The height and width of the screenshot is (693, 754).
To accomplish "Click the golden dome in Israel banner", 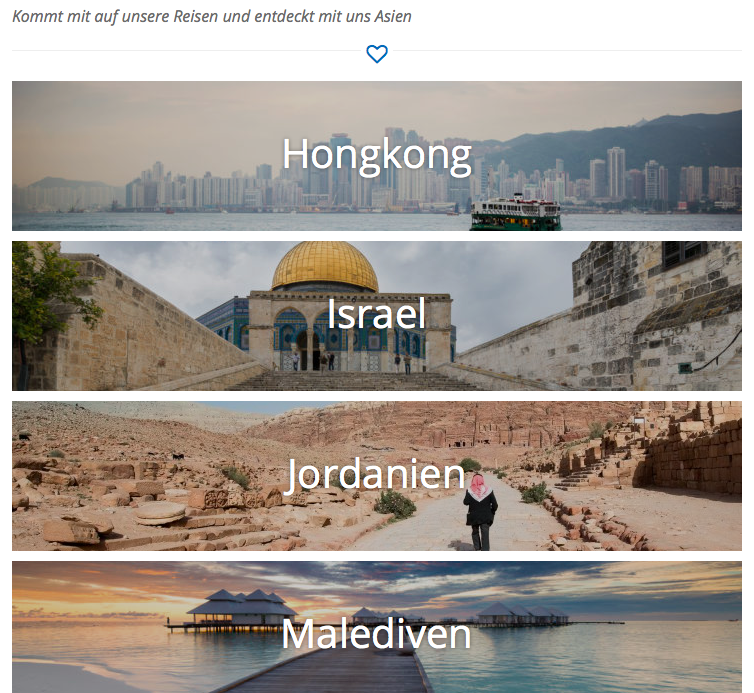I will [x=325, y=266].
